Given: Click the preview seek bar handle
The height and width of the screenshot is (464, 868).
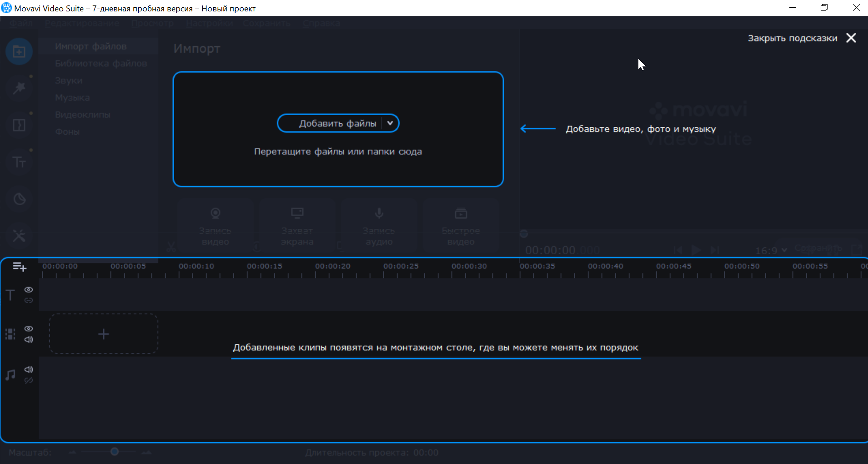Looking at the screenshot, I should [x=524, y=234].
